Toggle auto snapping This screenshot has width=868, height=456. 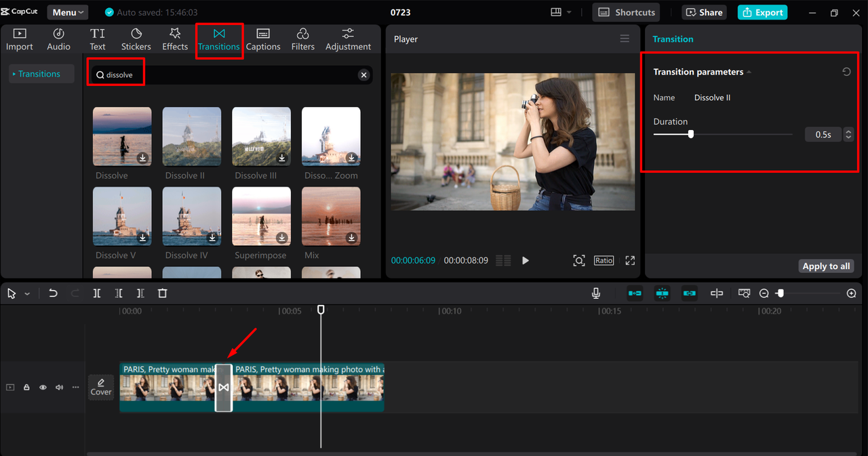(x=663, y=293)
